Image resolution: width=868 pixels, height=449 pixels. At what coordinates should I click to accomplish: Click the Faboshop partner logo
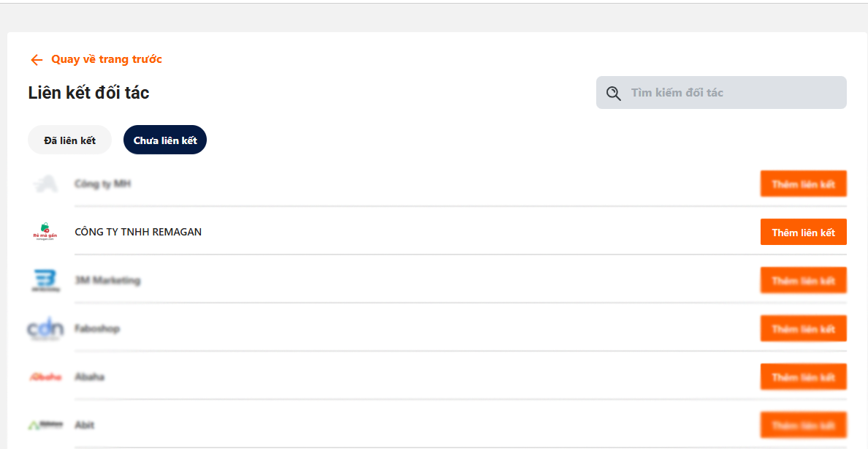[45, 329]
